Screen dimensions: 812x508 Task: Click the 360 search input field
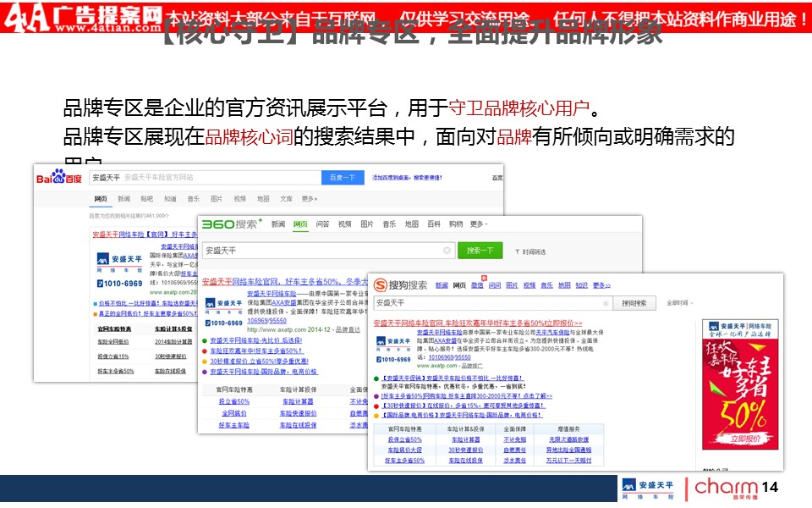329,251
